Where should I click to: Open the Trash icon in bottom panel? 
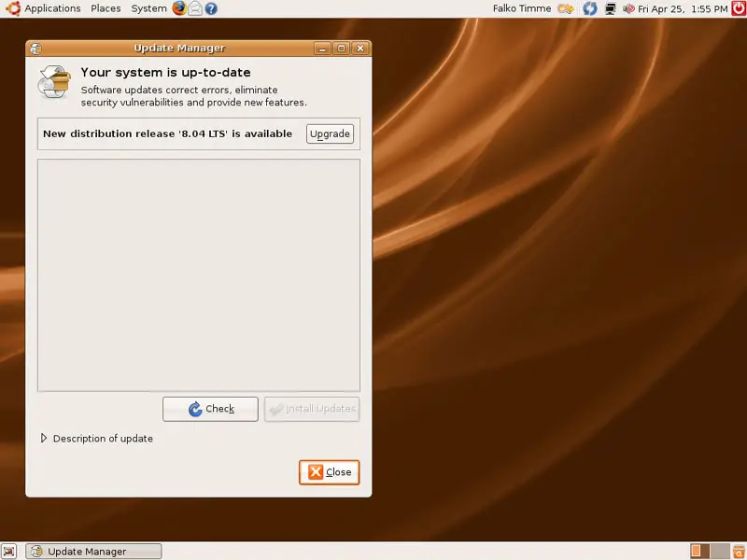click(x=739, y=551)
